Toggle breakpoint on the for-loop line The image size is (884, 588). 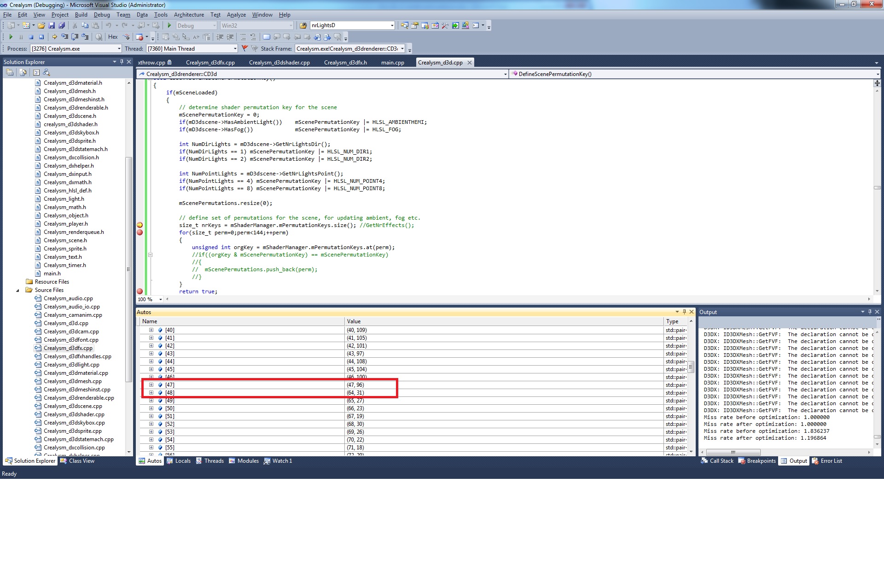[140, 233]
